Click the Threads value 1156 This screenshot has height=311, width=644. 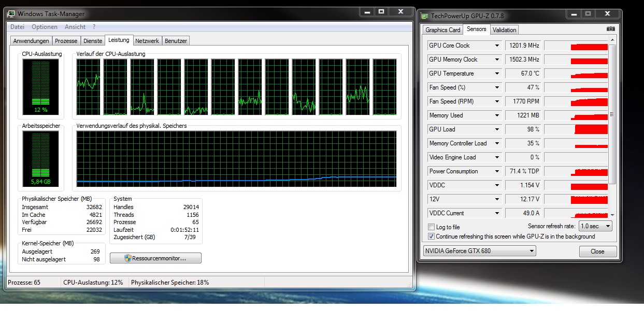coord(193,215)
